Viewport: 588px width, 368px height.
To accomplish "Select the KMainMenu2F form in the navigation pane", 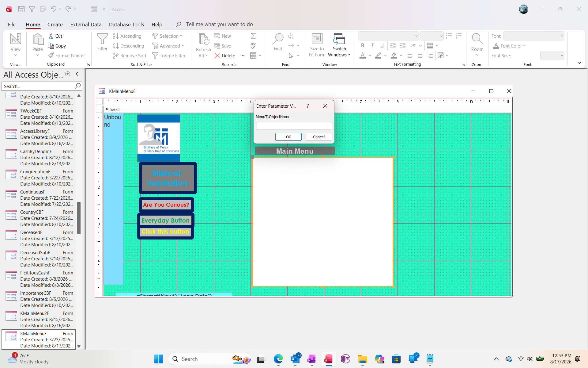I will pyautogui.click(x=39, y=319).
